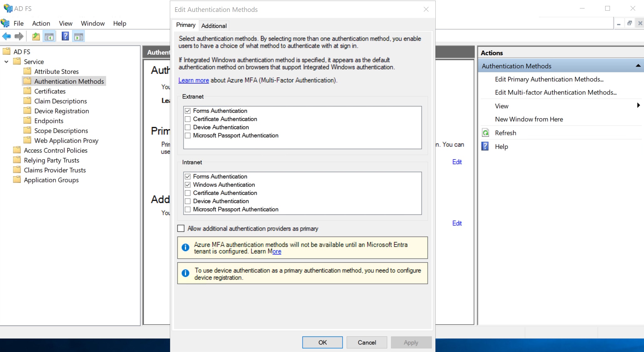Select Access Control Policies tree node

point(56,150)
